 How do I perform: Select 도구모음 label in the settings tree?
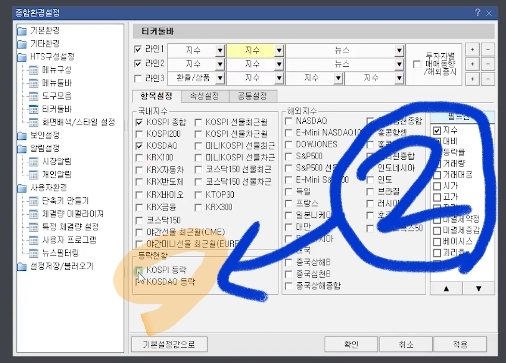57,96
